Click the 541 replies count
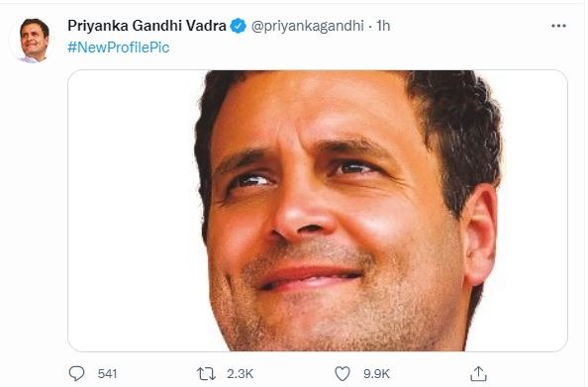Screen dimensions: 588x387 (107, 374)
